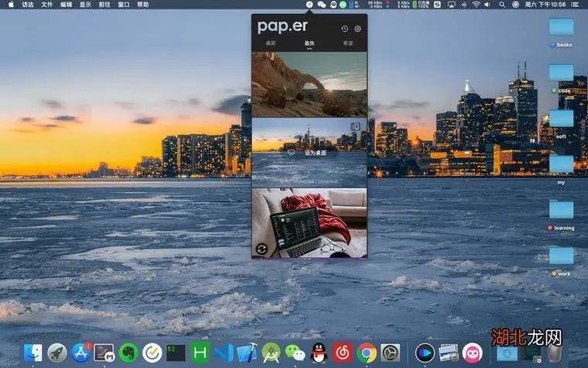Open the 文件 menu
This screenshot has height=368, width=588.
pos(47,5)
